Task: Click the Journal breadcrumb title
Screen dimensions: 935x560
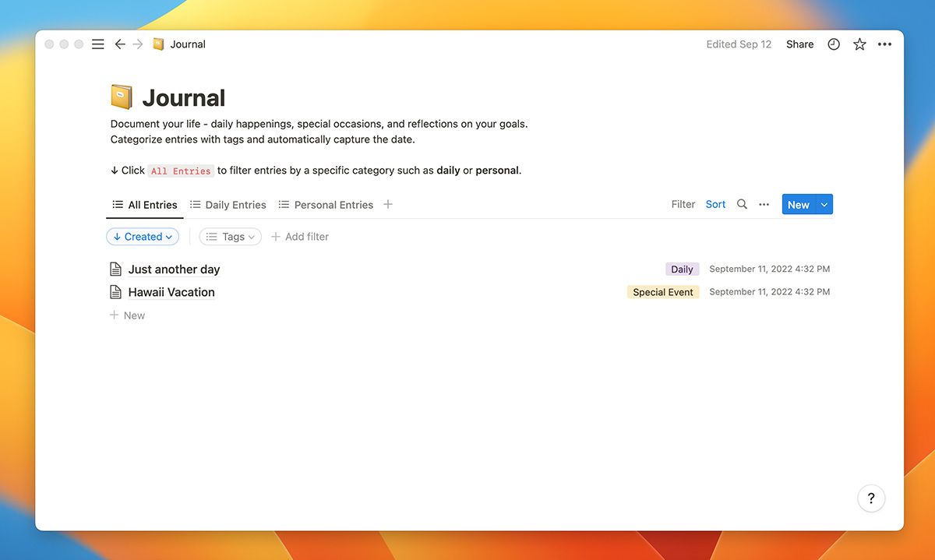Action: coord(188,44)
